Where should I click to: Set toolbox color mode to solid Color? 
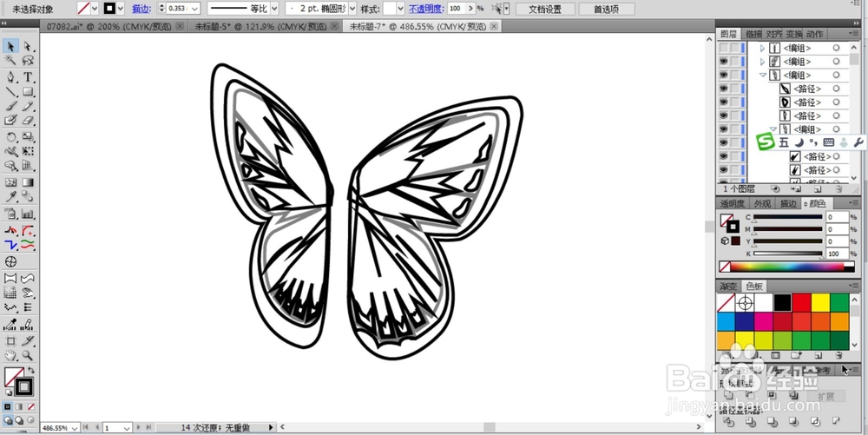click(8, 406)
